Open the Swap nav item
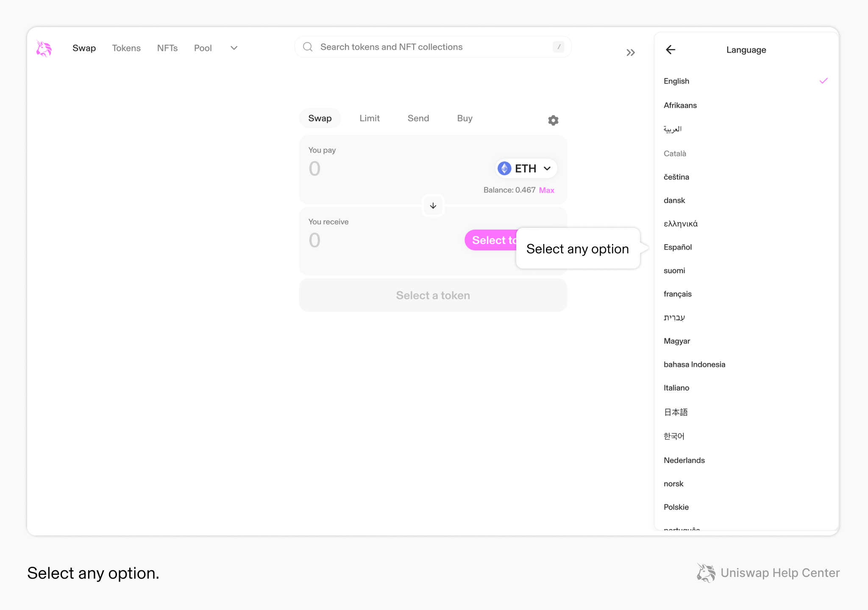868x610 pixels. [x=84, y=48]
